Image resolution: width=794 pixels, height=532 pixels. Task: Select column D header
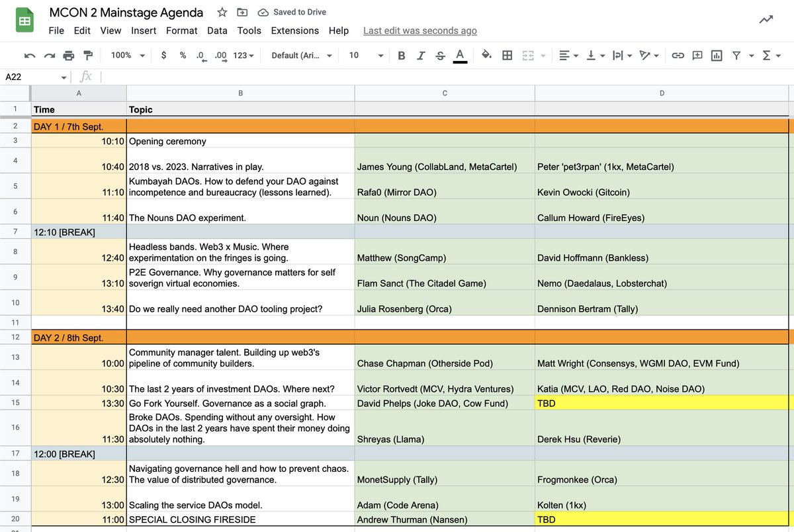click(x=662, y=93)
